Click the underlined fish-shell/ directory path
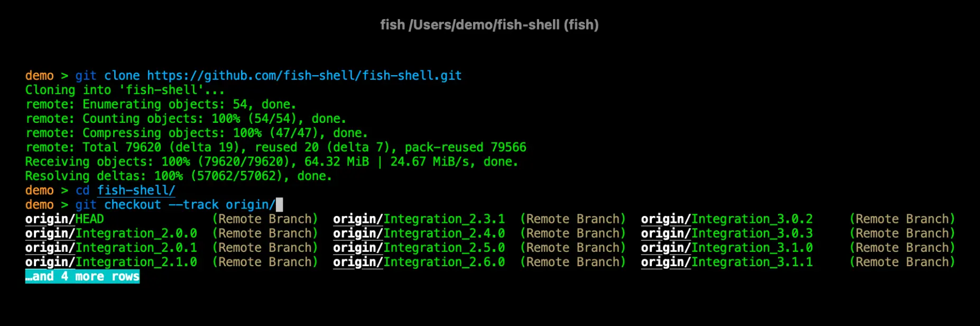 point(136,191)
